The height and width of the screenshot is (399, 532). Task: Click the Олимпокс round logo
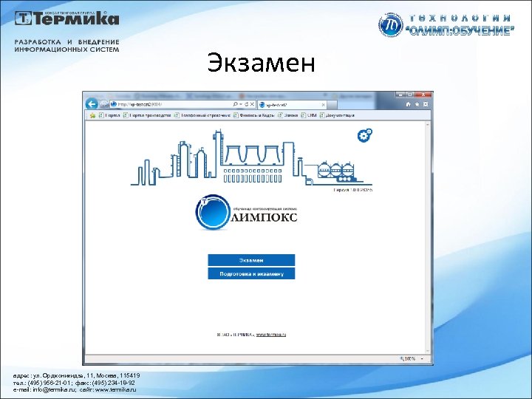click(213, 212)
